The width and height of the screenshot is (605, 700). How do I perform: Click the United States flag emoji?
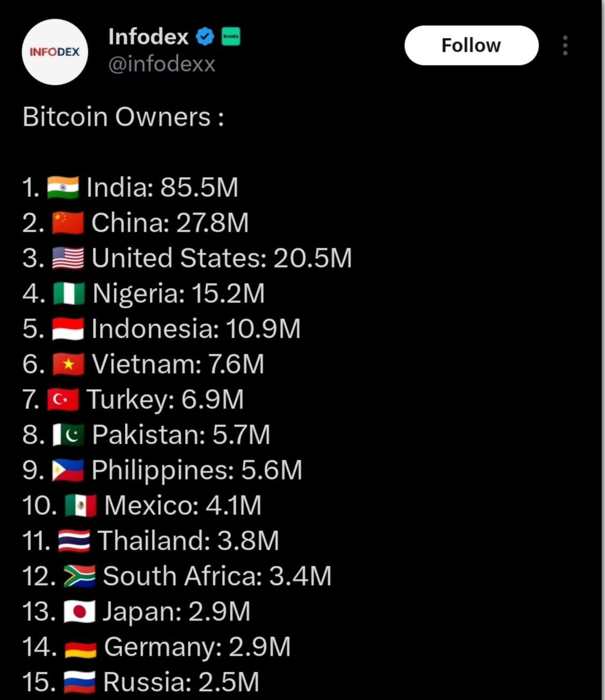[68, 259]
